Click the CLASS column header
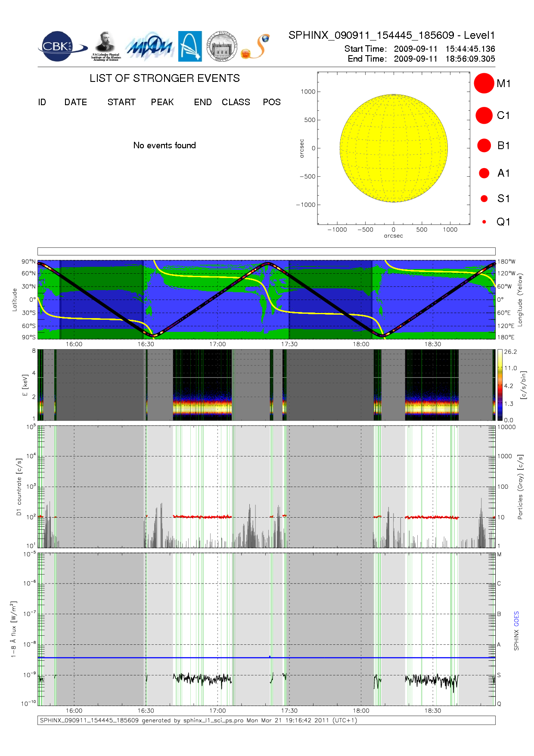534x756 pixels. tap(236, 102)
